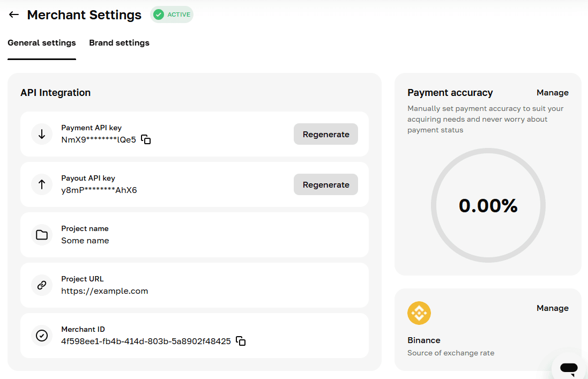
Task: Click the Binance logo icon
Action: [x=419, y=313]
